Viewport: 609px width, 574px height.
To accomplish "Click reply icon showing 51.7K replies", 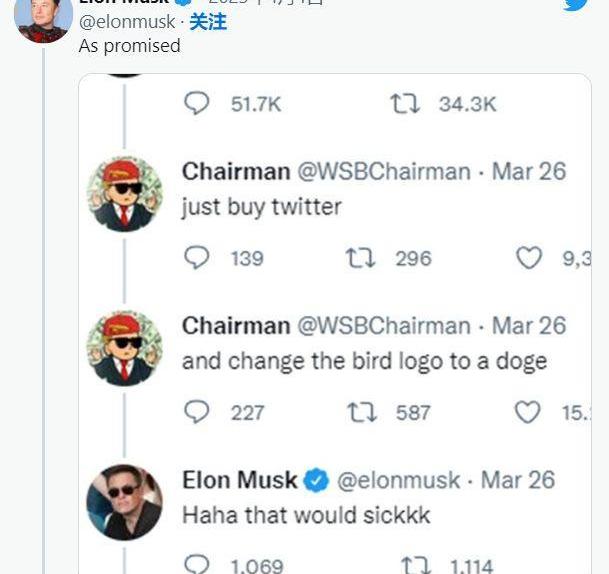I will [198, 104].
